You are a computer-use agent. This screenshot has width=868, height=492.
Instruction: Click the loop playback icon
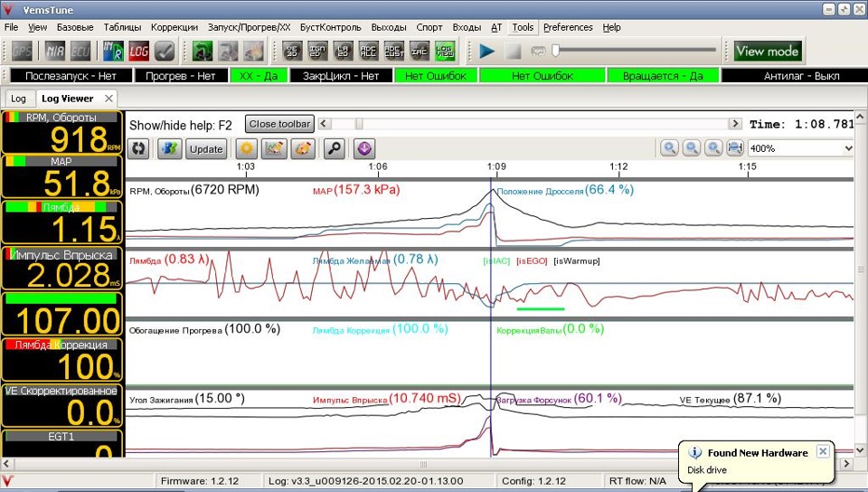(x=538, y=52)
